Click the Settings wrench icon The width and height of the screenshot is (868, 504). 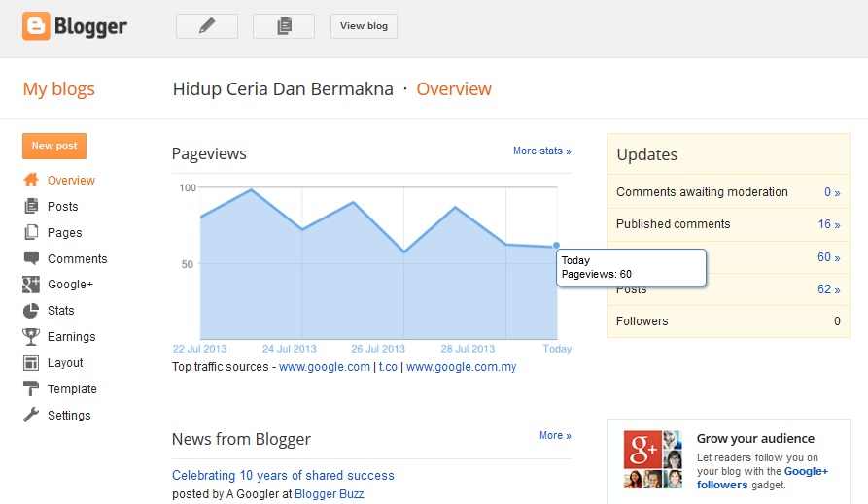tap(31, 415)
